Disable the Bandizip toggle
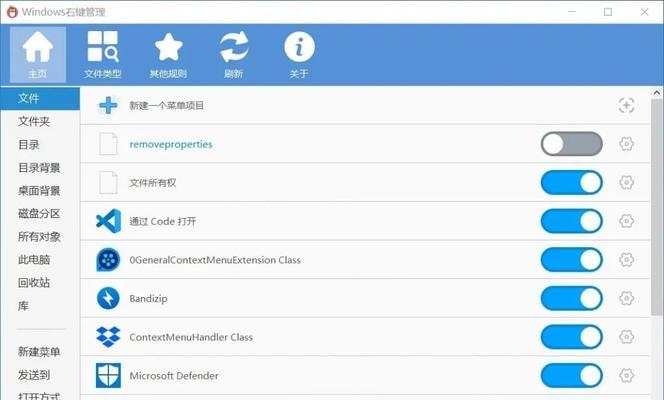 (572, 298)
